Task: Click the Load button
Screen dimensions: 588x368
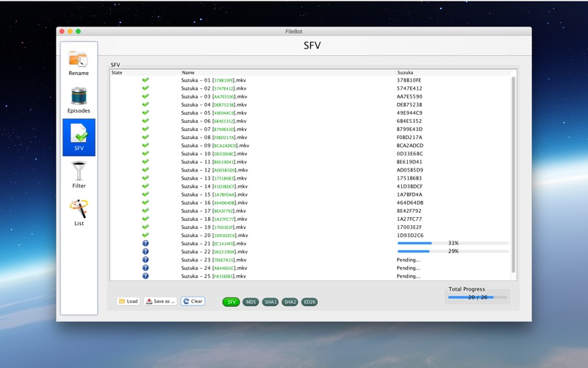Action: click(128, 301)
